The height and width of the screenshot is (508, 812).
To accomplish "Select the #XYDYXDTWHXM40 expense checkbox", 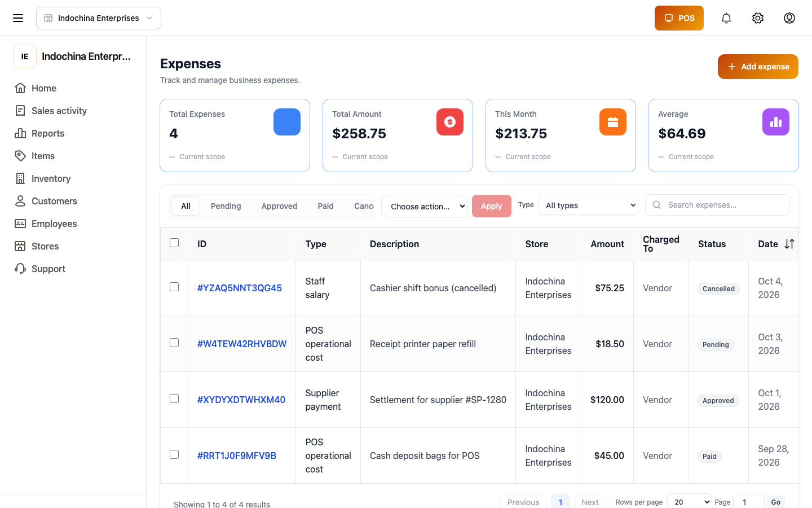I will point(174,398).
